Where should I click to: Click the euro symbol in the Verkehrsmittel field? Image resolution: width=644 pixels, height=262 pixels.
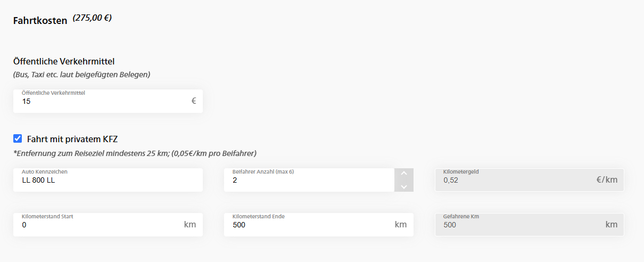(194, 101)
